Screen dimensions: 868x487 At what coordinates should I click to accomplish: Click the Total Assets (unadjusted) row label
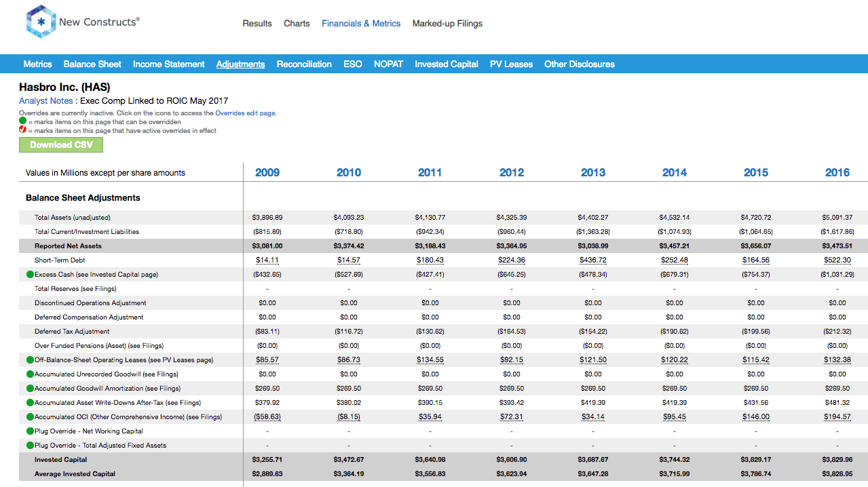[x=73, y=218]
